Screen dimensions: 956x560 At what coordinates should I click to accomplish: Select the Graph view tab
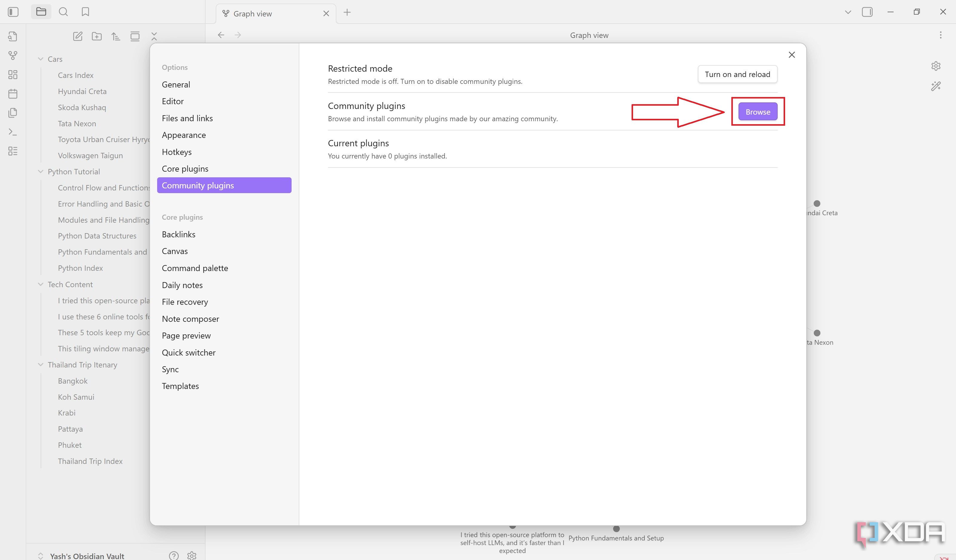tap(276, 14)
